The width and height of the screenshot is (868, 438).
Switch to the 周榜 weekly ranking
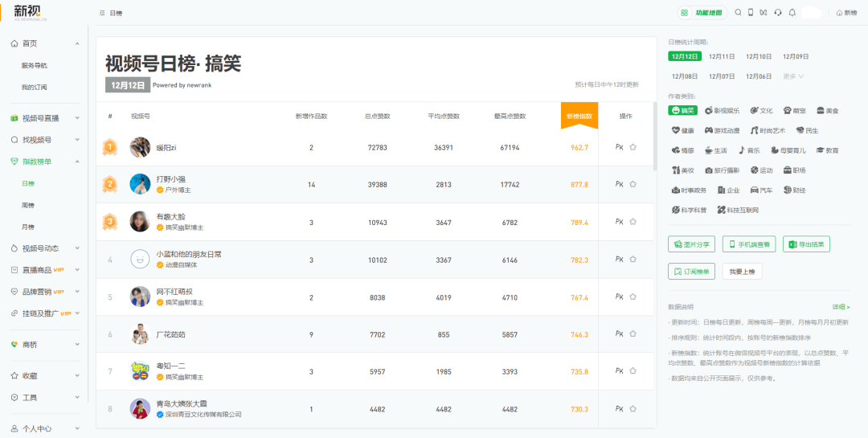(27, 206)
